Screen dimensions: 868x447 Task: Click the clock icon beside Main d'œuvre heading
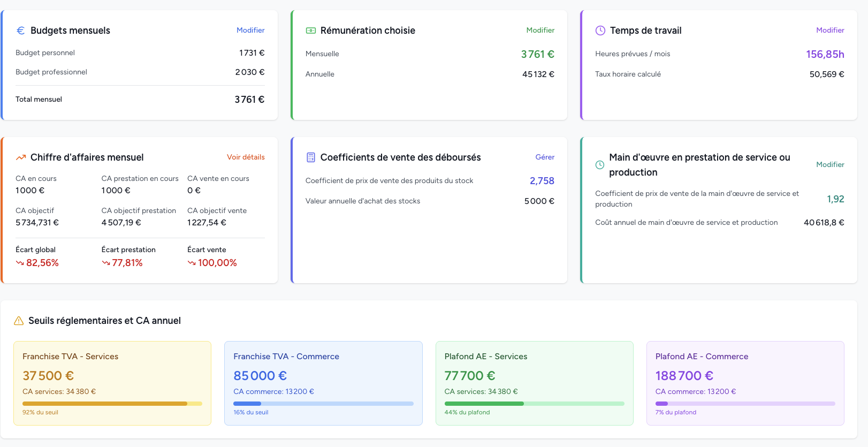[x=600, y=165]
